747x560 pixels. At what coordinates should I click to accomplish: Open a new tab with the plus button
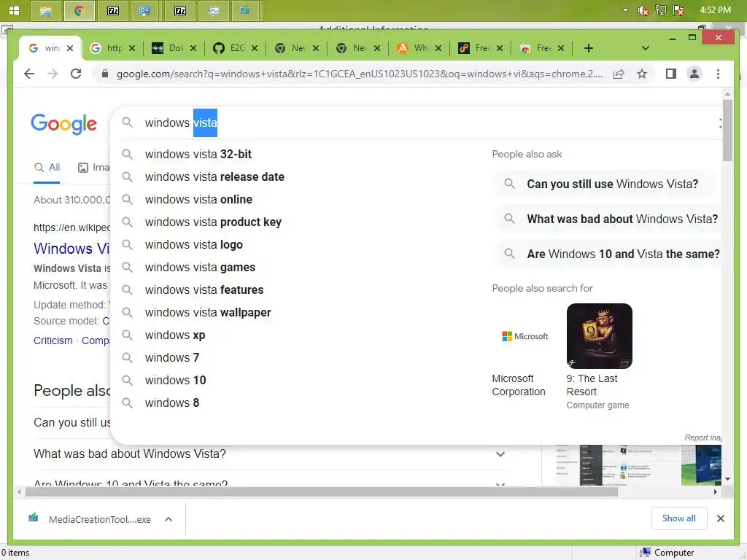589,48
